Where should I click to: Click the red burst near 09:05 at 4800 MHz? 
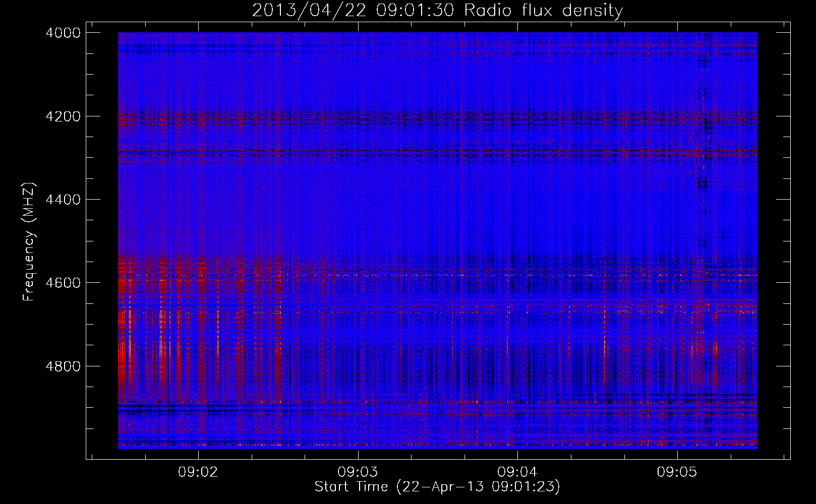[x=695, y=363]
